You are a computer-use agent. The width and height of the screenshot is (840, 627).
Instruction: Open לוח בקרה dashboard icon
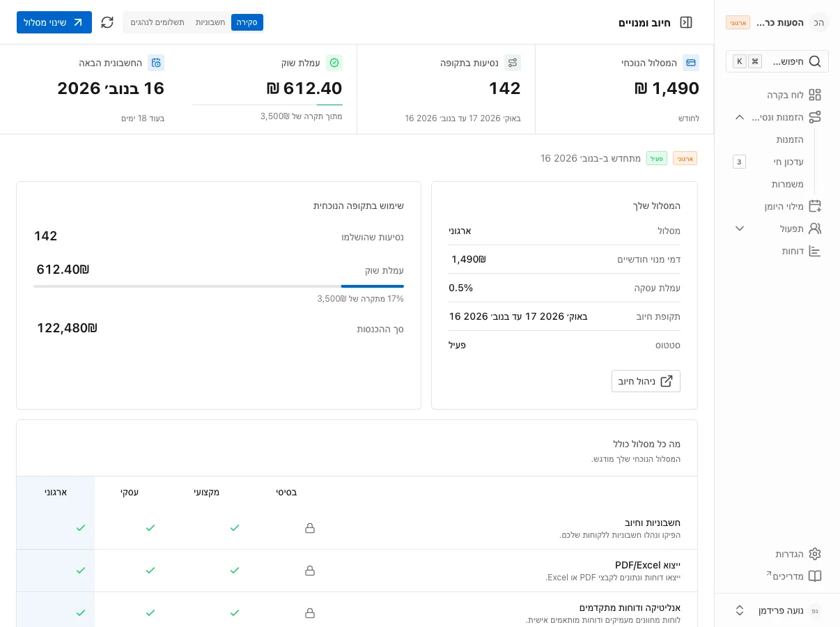click(x=815, y=95)
